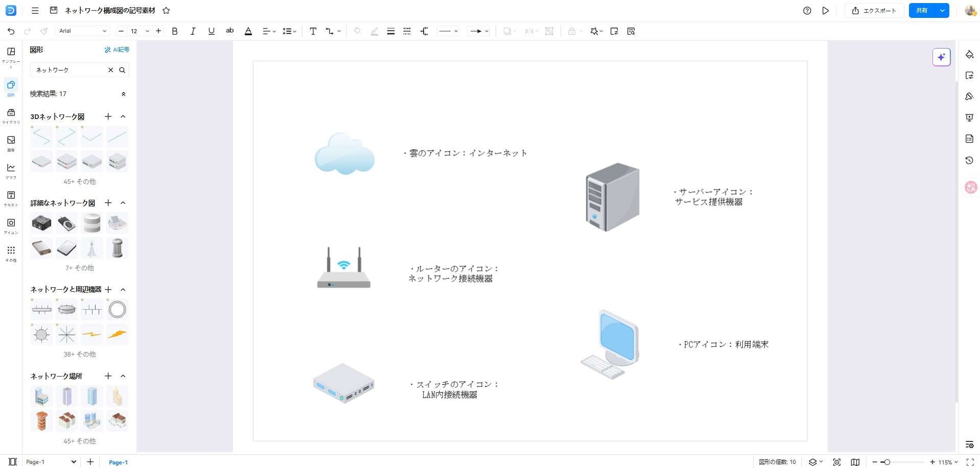This screenshot has width=980, height=469.
Task: Toggle italic formatting
Action: pos(193,31)
